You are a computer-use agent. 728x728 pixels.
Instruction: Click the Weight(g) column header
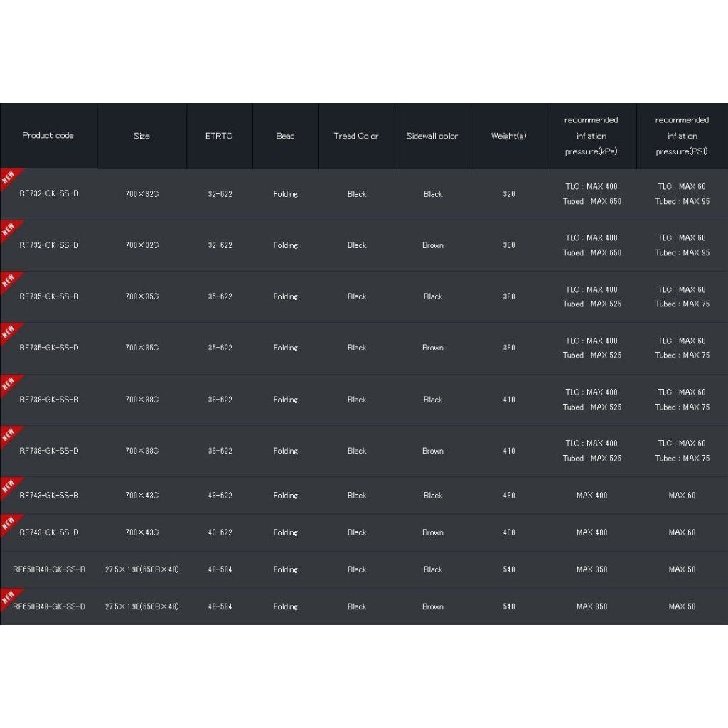tap(509, 136)
